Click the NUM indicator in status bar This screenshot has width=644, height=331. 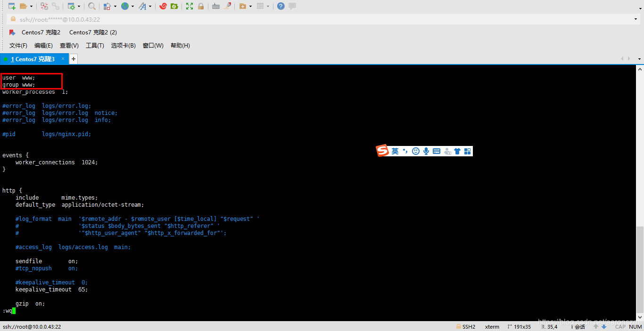tap(636, 326)
